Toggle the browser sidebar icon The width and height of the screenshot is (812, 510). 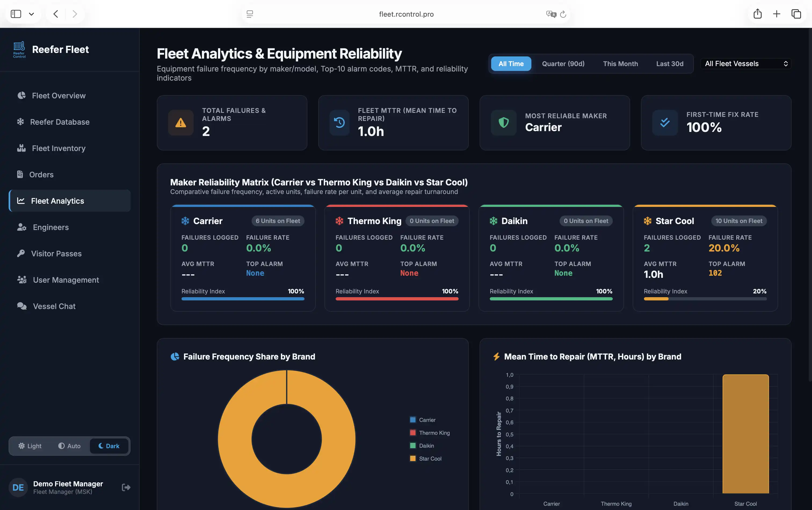coord(16,14)
